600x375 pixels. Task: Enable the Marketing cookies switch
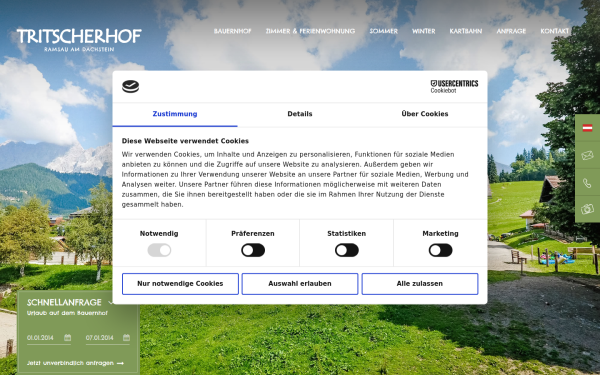click(440, 250)
